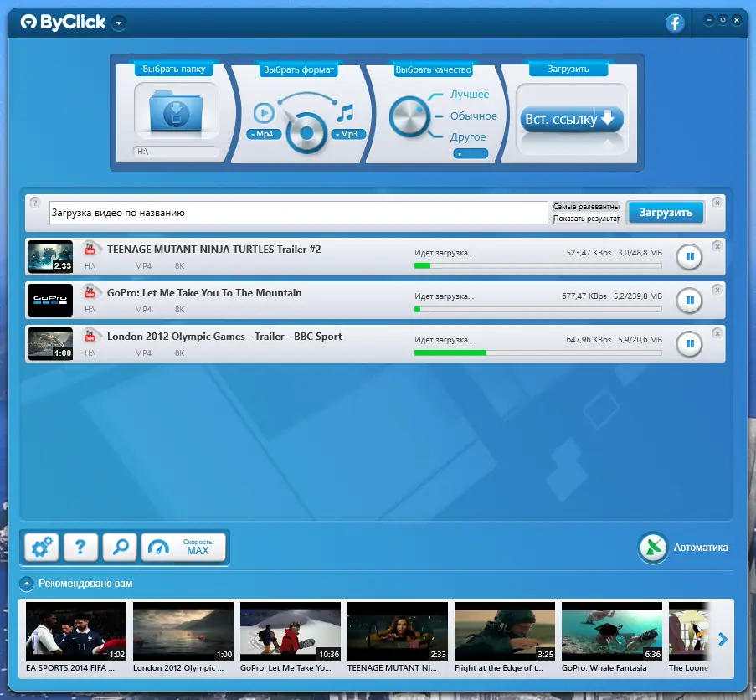
Task: Click the GoPro: Let Me Take You title
Action: point(204,292)
